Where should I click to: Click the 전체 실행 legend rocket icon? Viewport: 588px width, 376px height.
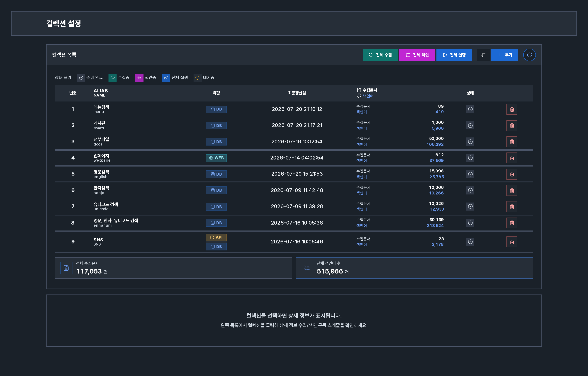point(166,78)
